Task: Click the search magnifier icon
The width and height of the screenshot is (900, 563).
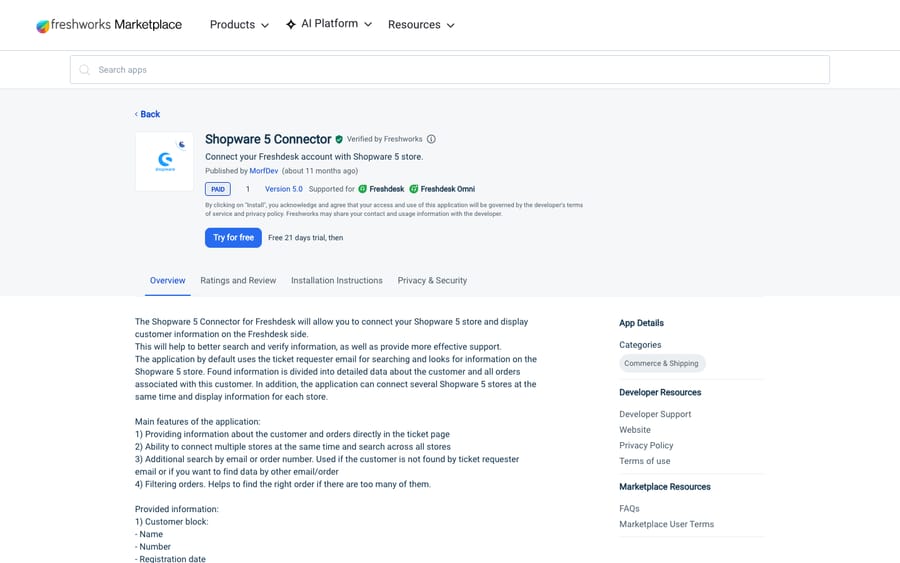Action: (84, 69)
